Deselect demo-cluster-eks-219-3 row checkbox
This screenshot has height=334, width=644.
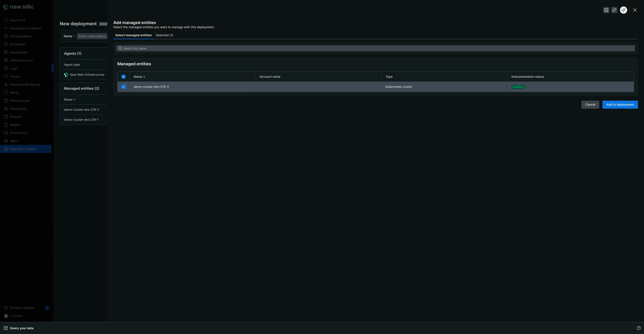pyautogui.click(x=124, y=87)
